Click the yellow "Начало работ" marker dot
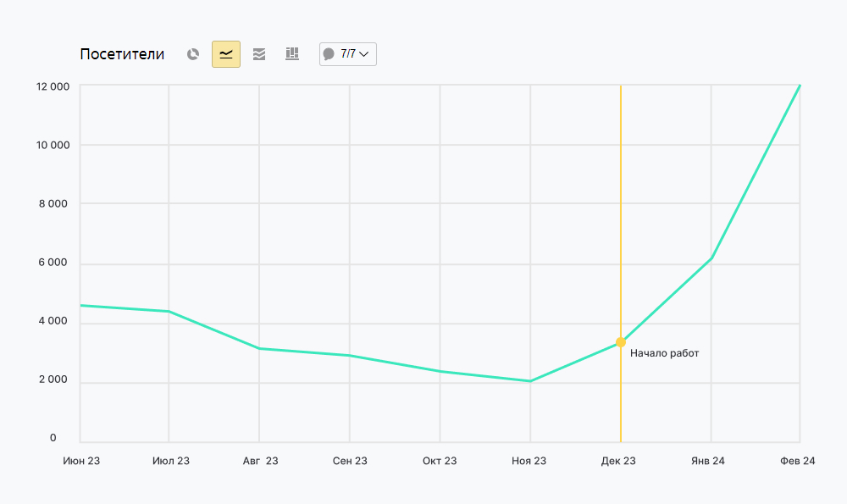The height and width of the screenshot is (504, 847). coord(621,342)
